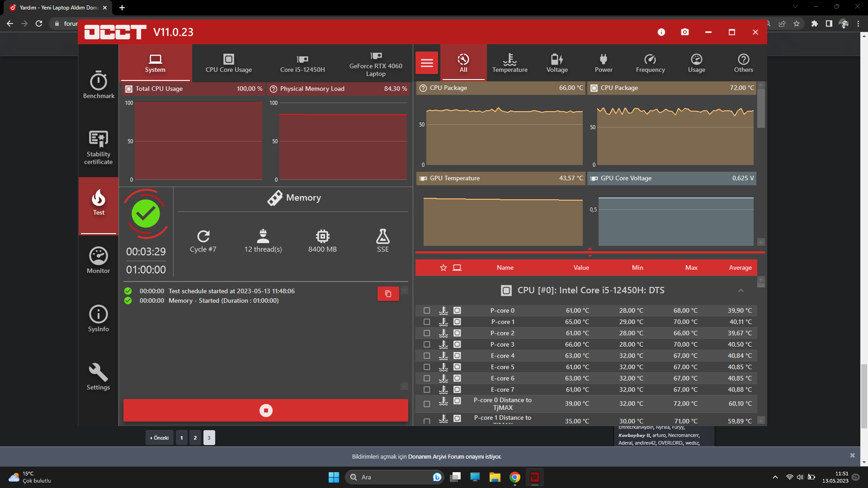Switch to CPU Core Usage tab
868x488 pixels.
(x=229, y=63)
